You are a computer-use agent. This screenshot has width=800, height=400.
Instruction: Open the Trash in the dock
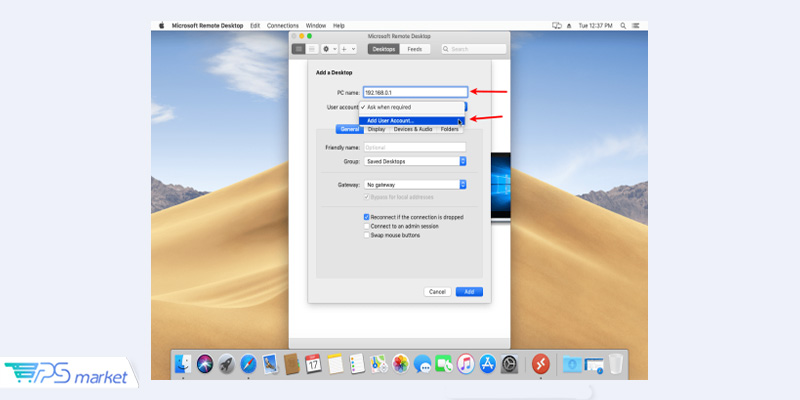point(615,364)
